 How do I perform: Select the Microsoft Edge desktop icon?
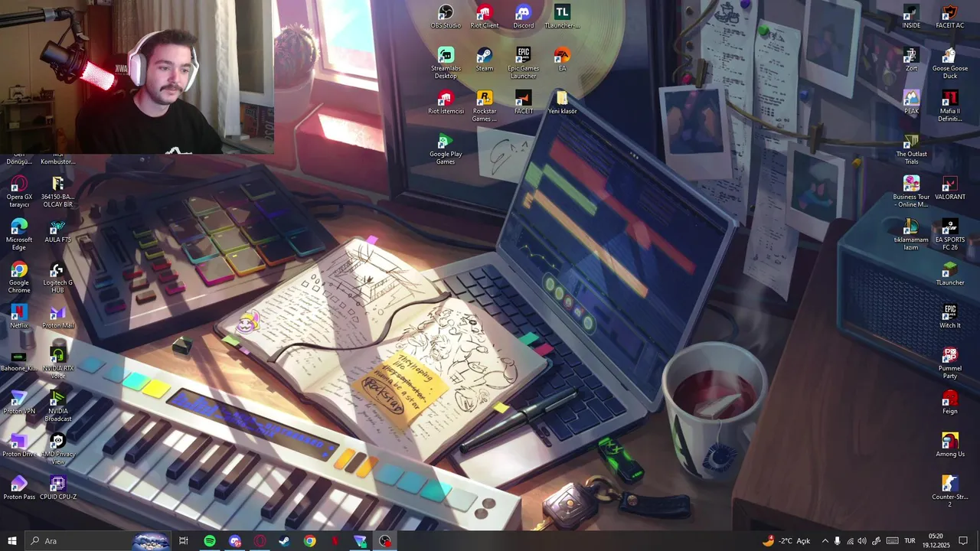(x=19, y=235)
